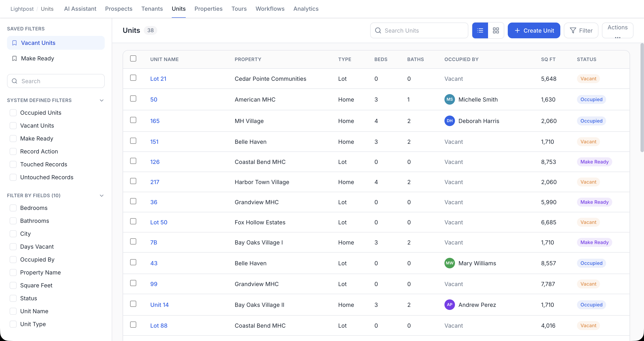Click Harbor Town Village property cell
The width and height of the screenshot is (644, 341).
[x=262, y=182]
